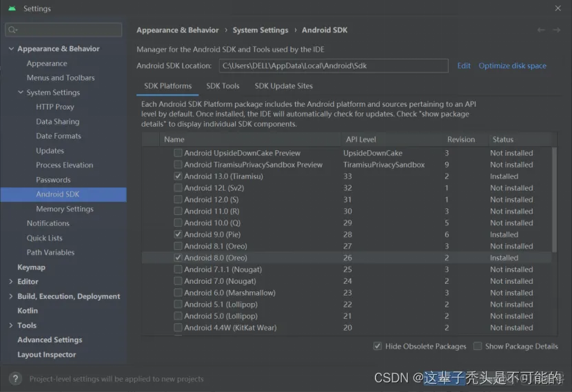Switch to the SDK Tools tab
572x392 pixels.
pyautogui.click(x=223, y=86)
